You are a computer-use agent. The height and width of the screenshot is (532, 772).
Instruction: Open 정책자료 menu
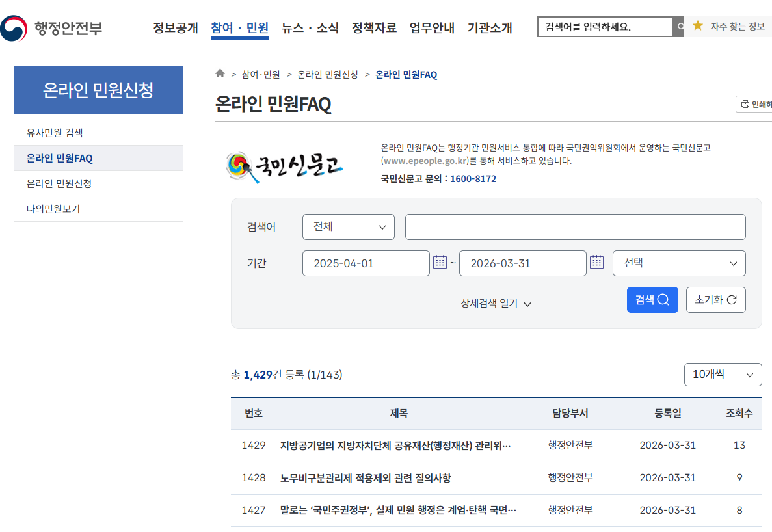point(374,27)
